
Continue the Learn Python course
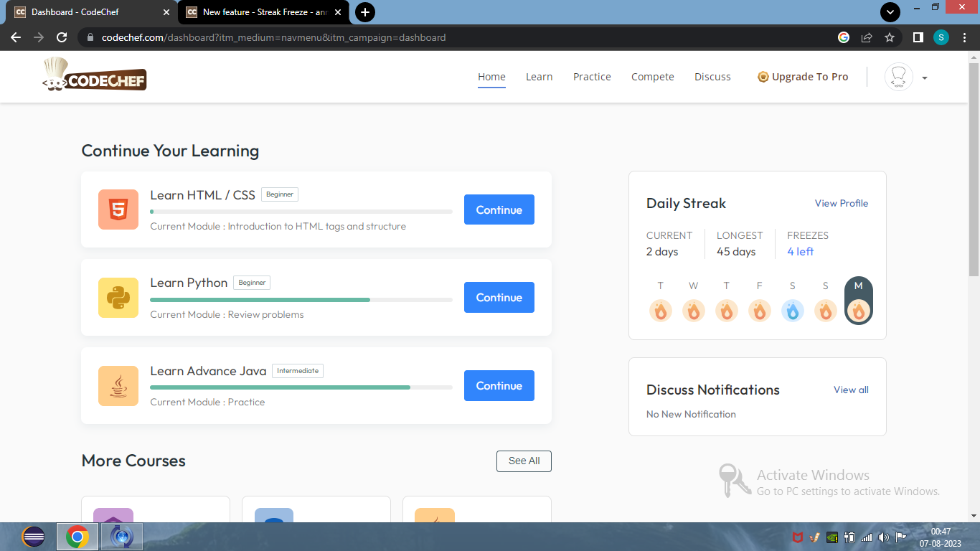[499, 298]
